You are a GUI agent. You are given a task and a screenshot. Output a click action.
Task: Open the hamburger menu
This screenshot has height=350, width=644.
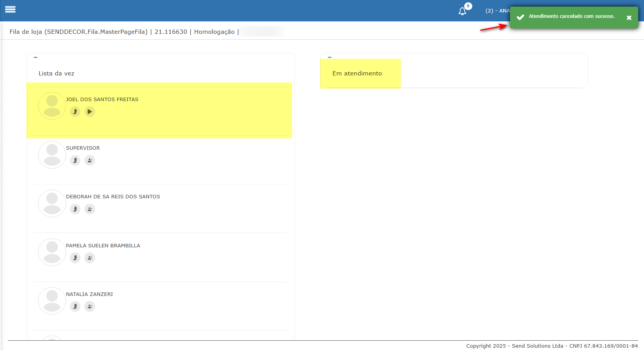coord(10,9)
